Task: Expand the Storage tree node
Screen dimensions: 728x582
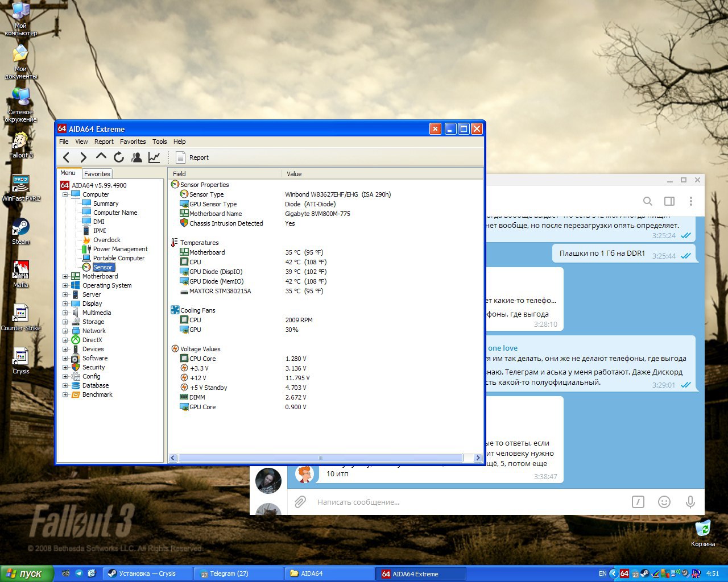Action: (x=65, y=322)
